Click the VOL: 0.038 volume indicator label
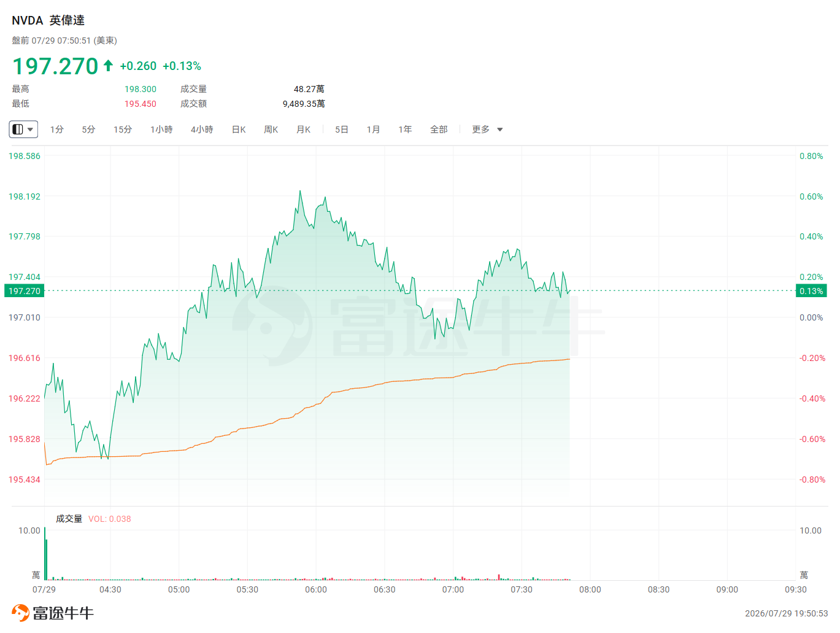This screenshot has height=633, width=840. point(110,519)
